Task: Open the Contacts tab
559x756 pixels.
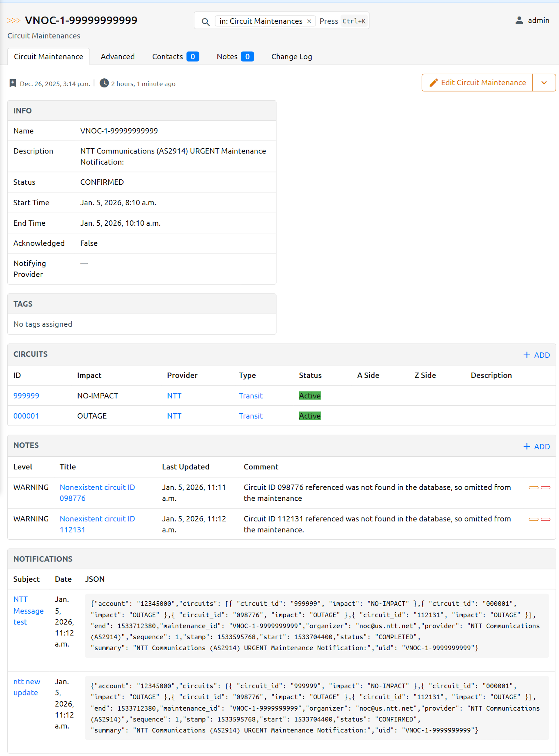Action: coord(175,56)
